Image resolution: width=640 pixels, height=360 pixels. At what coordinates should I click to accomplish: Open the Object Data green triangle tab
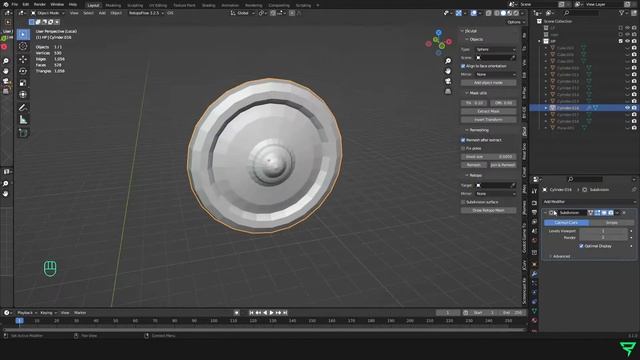(x=534, y=311)
